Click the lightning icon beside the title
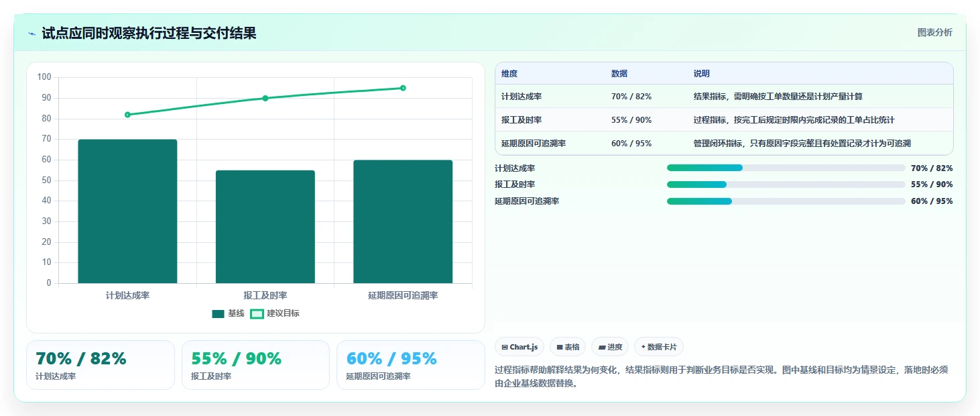The height and width of the screenshot is (416, 980). (x=32, y=34)
